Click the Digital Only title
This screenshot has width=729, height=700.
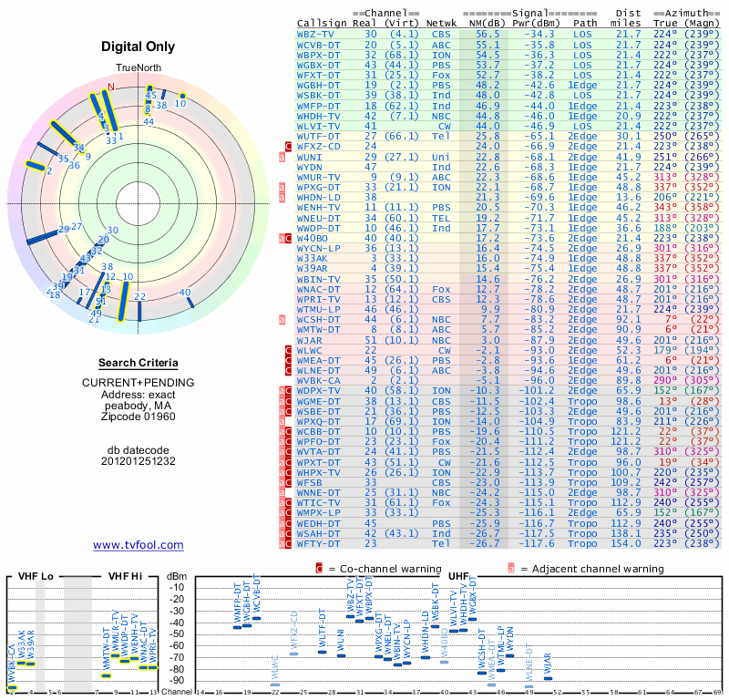coord(139,46)
